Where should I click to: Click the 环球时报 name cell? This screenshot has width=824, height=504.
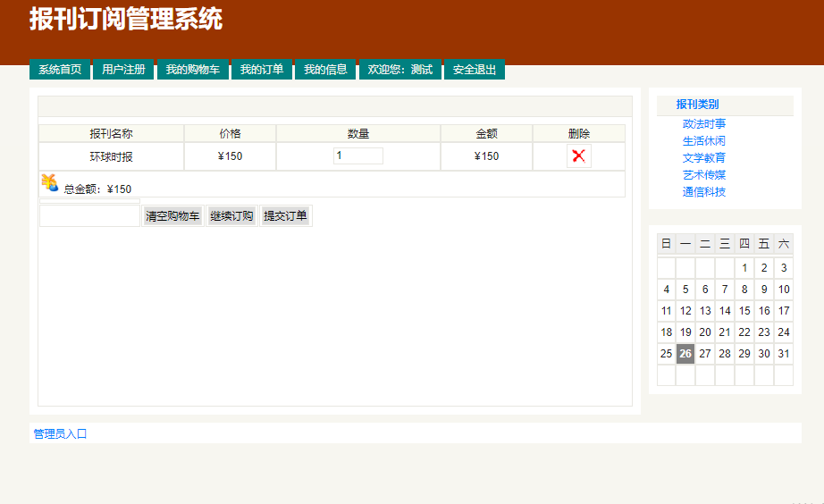[112, 156]
